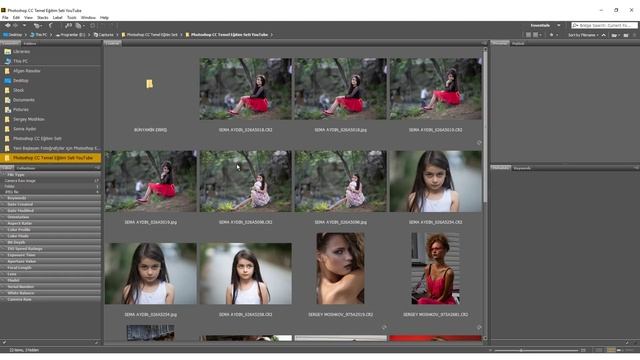The image size is (640, 360).
Task: Open the Edit menu
Action: (x=16, y=18)
